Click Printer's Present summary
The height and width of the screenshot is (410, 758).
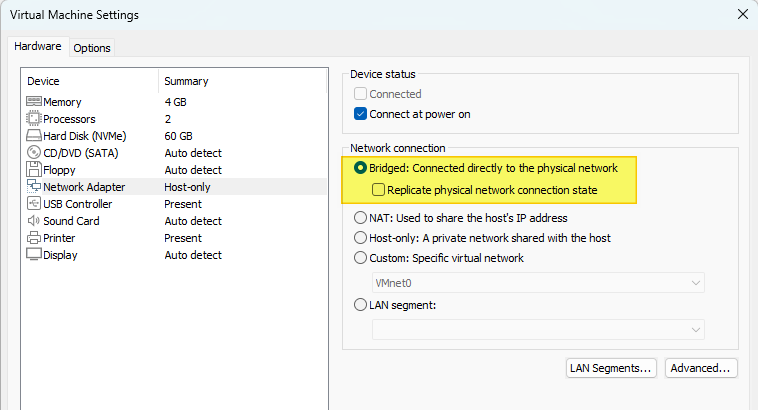[183, 238]
